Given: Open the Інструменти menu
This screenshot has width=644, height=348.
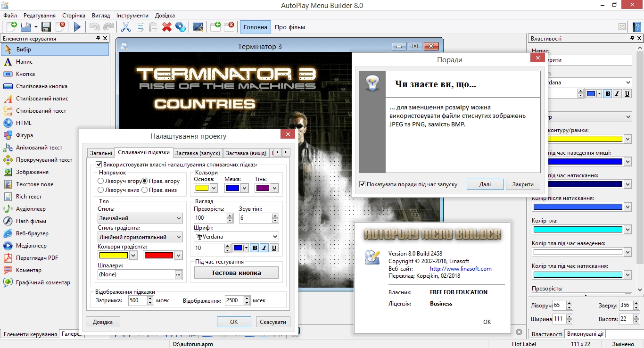Looking at the screenshot, I should 132,16.
